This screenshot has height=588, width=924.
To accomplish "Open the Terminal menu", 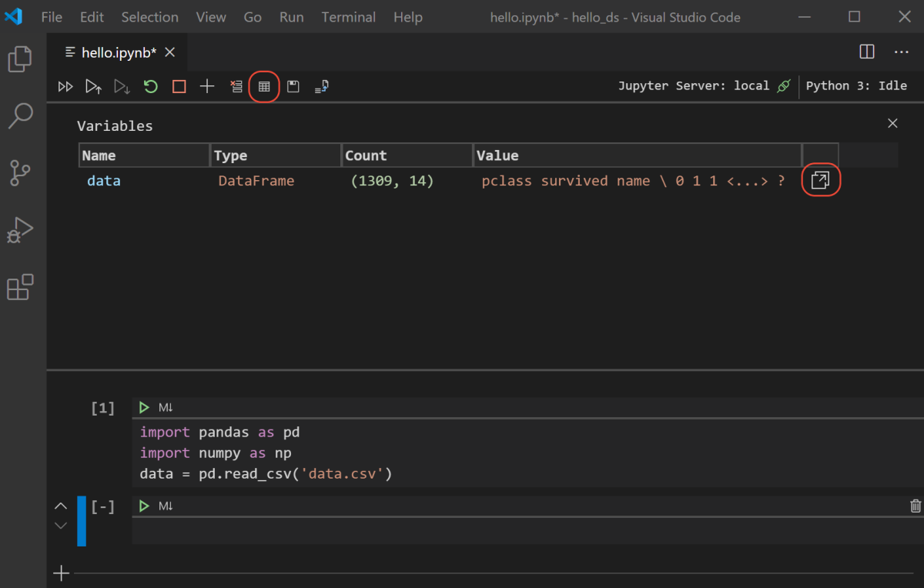I will (348, 17).
